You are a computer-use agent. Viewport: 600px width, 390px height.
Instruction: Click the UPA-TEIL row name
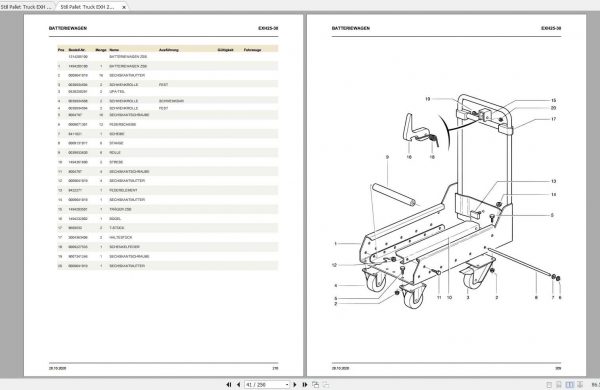coord(117,92)
